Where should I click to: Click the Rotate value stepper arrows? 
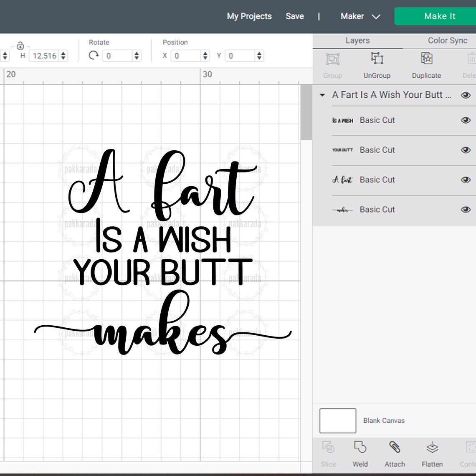pyautogui.click(x=136, y=55)
